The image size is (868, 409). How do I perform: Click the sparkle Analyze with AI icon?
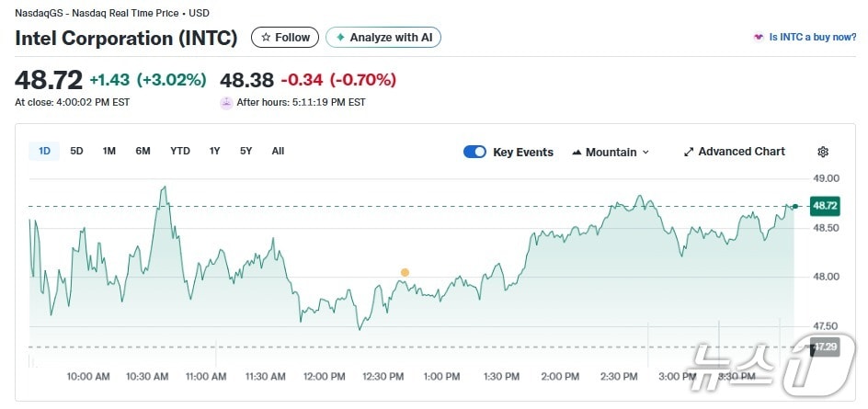tap(340, 38)
